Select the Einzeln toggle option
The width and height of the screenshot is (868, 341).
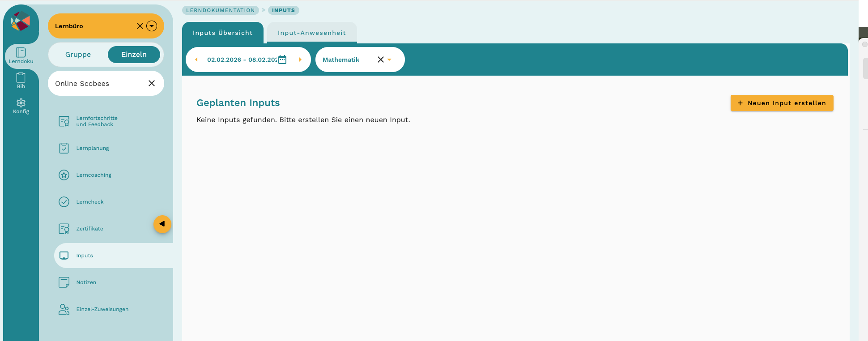click(134, 55)
